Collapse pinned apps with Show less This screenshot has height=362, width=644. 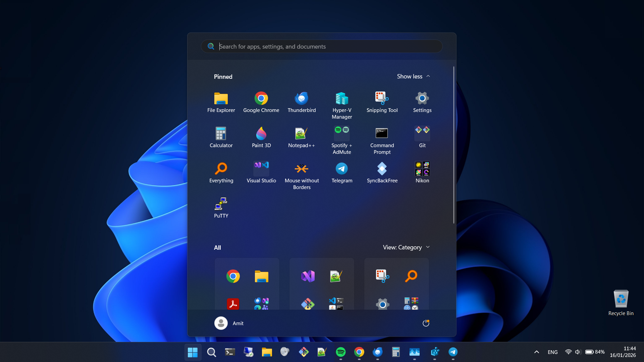coord(413,76)
